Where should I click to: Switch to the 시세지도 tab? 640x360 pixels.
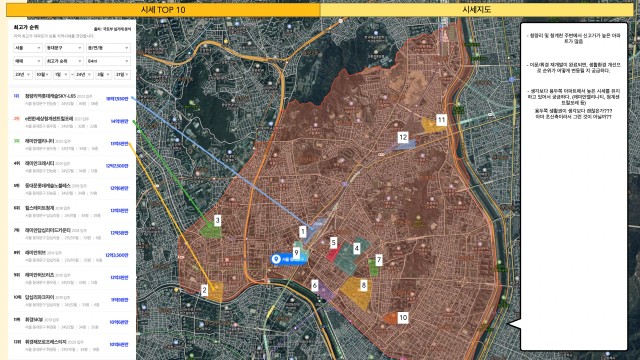point(476,10)
